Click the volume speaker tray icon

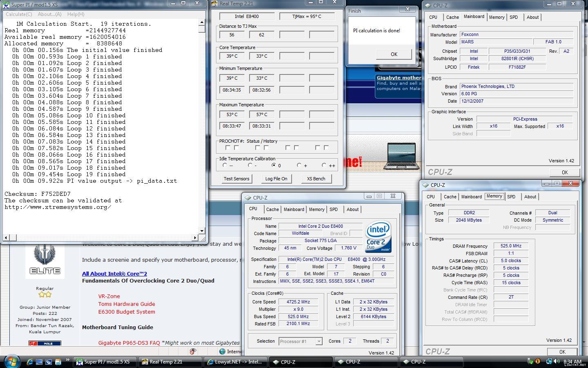tap(557, 361)
